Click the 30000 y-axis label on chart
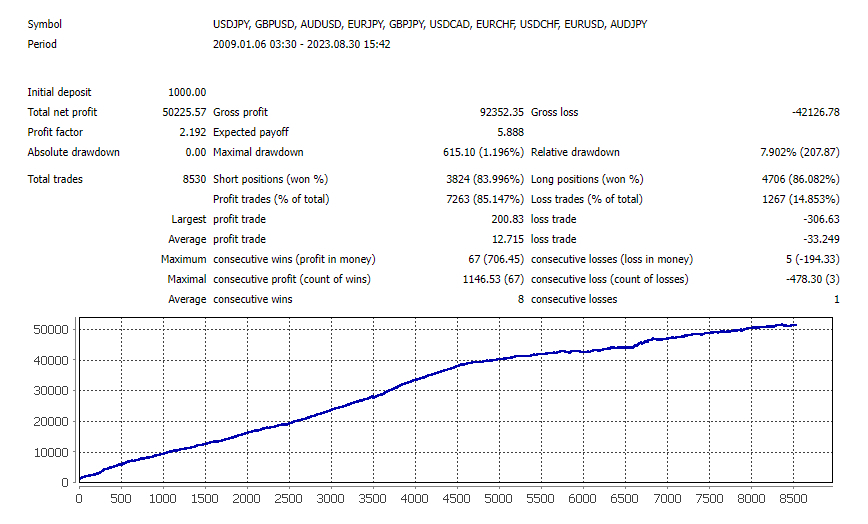 click(51, 391)
